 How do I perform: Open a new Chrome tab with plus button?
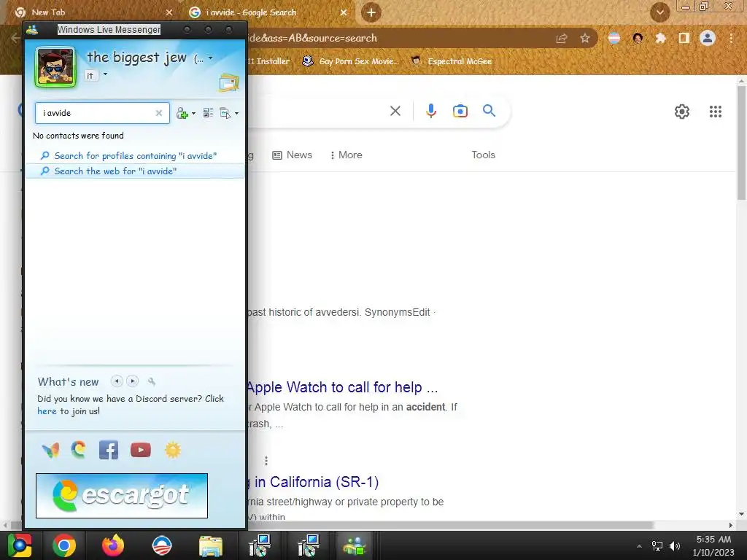tap(371, 12)
